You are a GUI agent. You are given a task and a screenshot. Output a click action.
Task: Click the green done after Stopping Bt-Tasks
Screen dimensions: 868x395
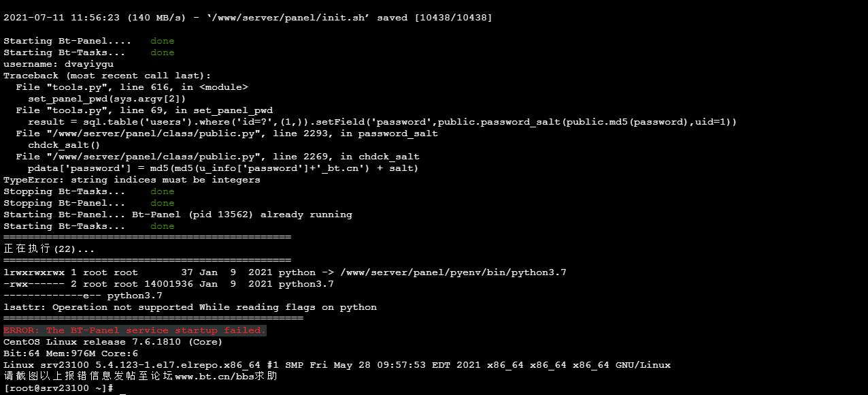coord(163,191)
